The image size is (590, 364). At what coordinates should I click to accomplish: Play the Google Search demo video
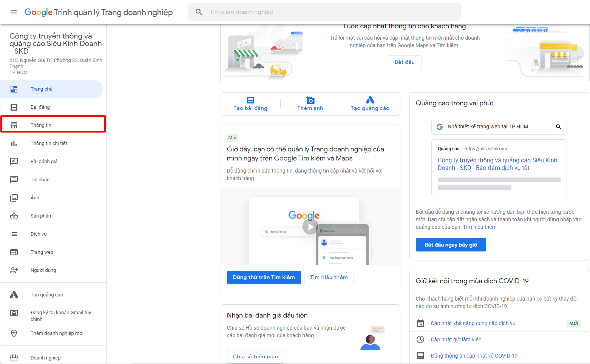[310, 227]
